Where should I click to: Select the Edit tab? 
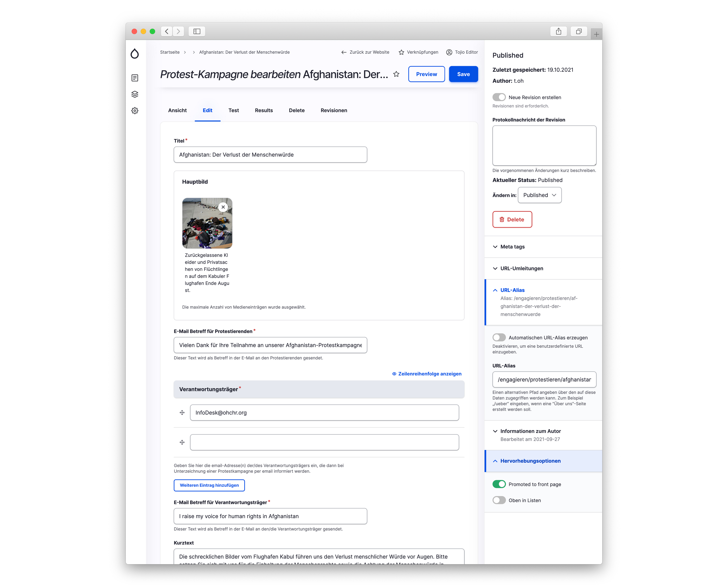tap(207, 110)
